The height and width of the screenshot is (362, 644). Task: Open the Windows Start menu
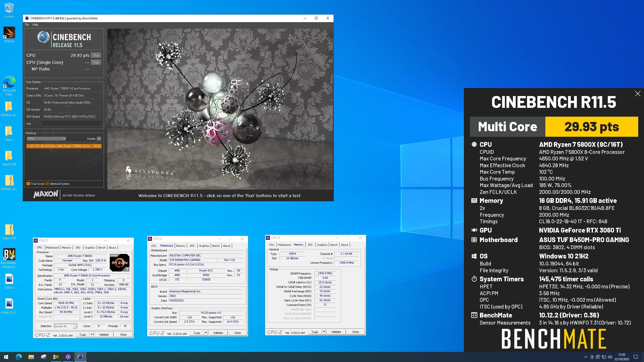pyautogui.click(x=6, y=357)
